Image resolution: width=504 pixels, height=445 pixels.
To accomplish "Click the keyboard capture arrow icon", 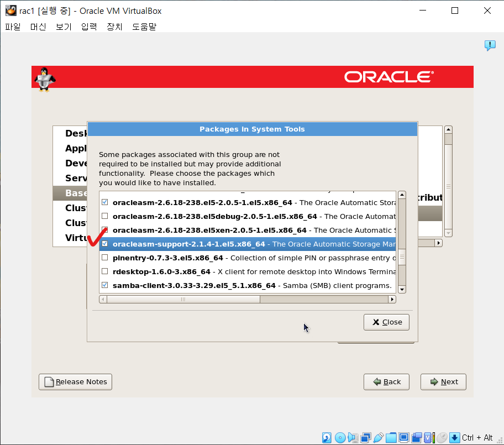I will click(x=454, y=438).
